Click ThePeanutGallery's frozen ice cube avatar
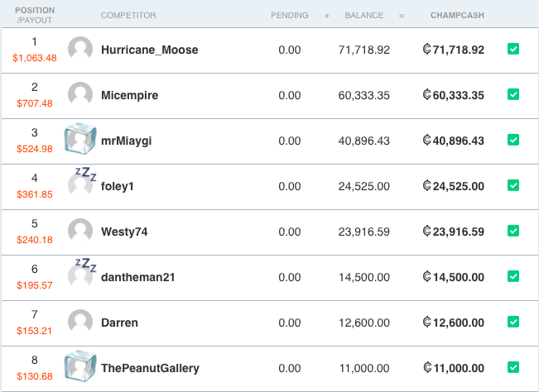Screen dimensions: 539x392 tap(80, 366)
